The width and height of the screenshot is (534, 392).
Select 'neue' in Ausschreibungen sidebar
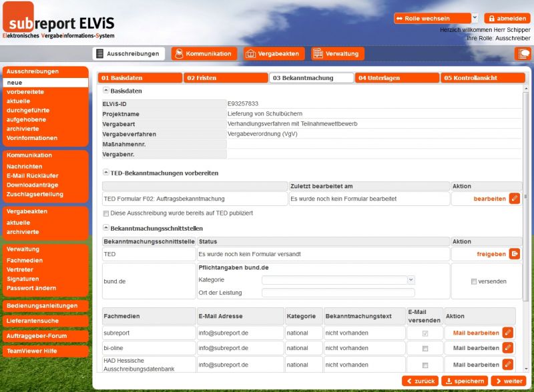click(45, 83)
